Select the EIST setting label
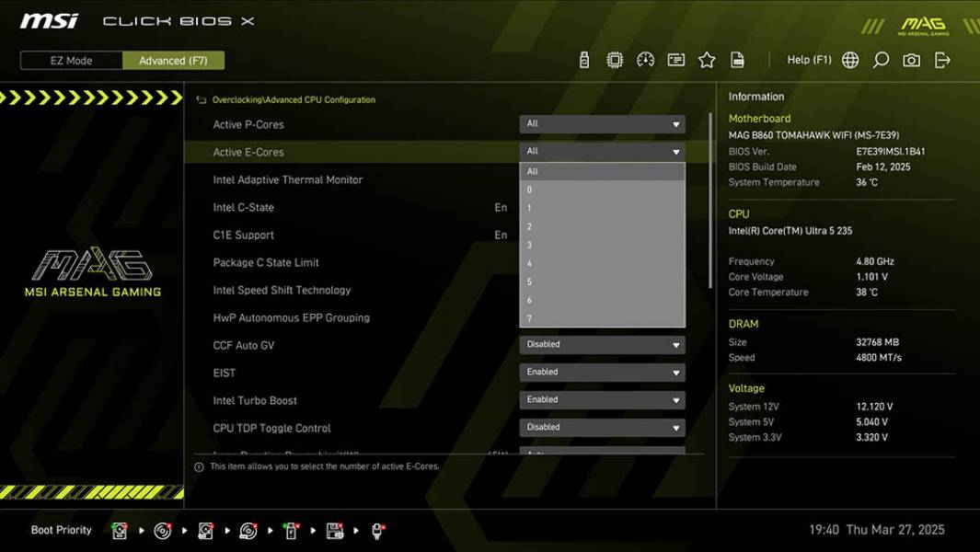This screenshot has width=980, height=552. (225, 374)
